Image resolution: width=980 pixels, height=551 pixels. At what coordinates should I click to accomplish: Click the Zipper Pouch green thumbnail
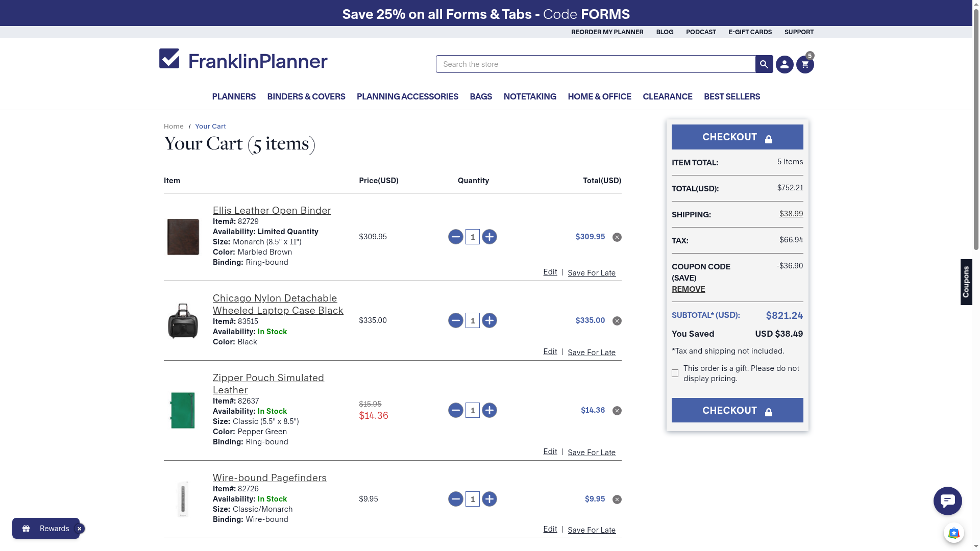pos(183,410)
